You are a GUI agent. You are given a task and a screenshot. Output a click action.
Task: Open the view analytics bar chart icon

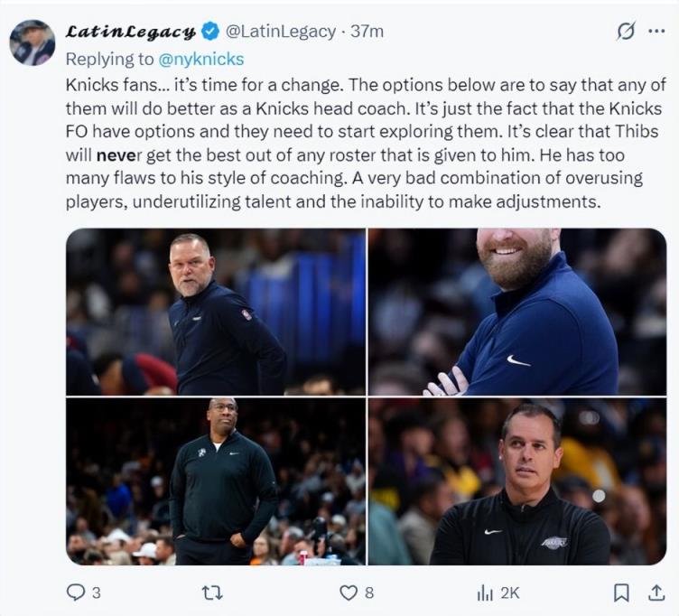tap(482, 593)
